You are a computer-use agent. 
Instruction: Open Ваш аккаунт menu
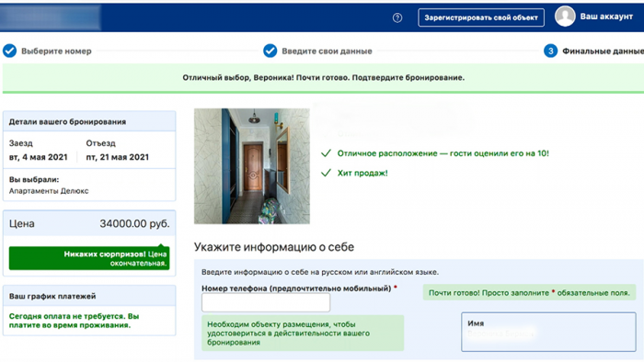tap(606, 17)
